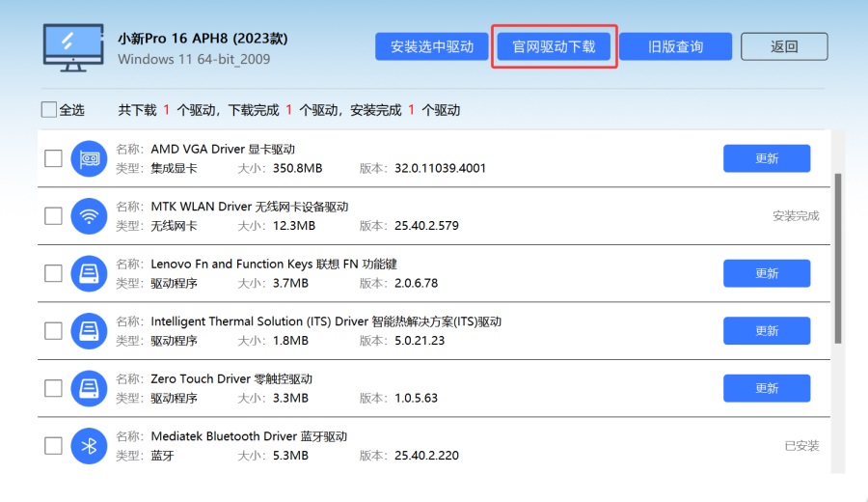Click the 小新Pro 16 APH8 (2023款) model title
868x502 pixels.
[203, 39]
